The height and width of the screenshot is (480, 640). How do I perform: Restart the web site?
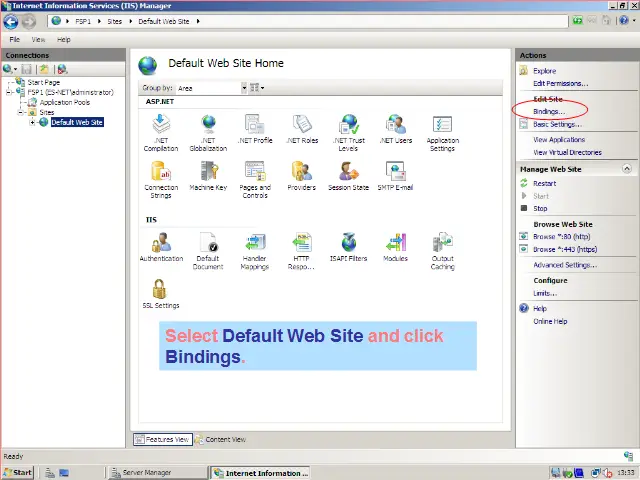(x=544, y=184)
